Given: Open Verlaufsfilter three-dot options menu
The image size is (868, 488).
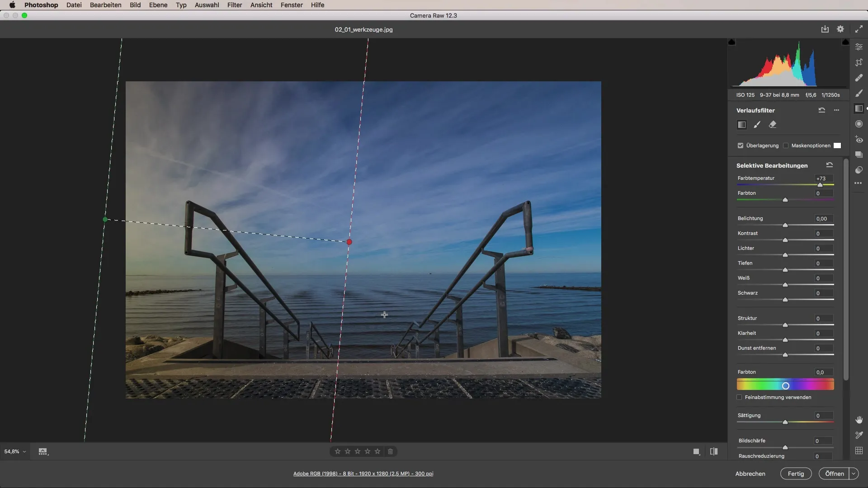Looking at the screenshot, I should 837,110.
